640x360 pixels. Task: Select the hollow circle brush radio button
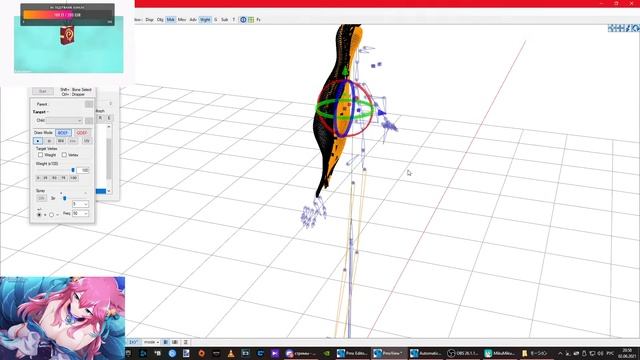pyautogui.click(x=51, y=215)
